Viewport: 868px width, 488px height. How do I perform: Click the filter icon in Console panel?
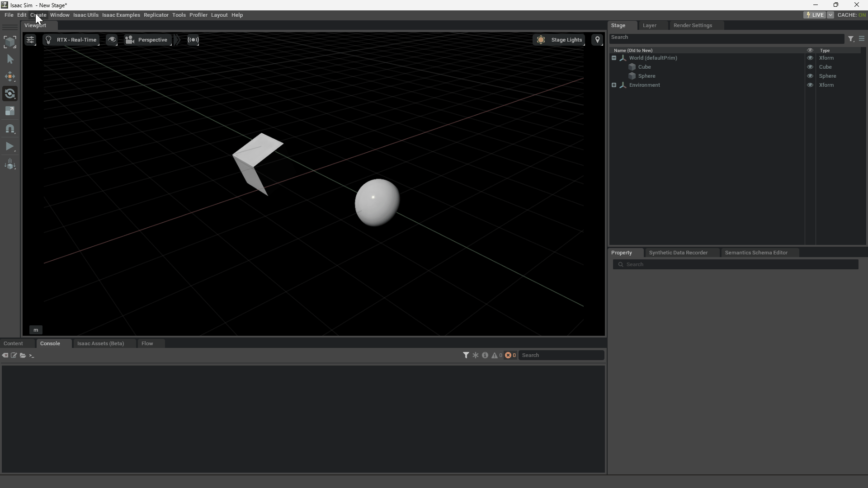coord(466,355)
